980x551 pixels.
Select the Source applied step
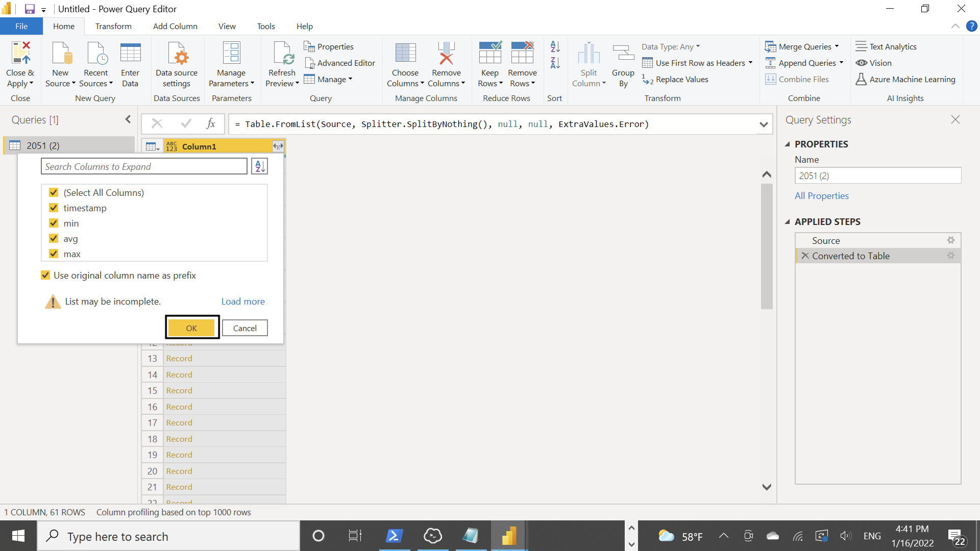[878, 240]
